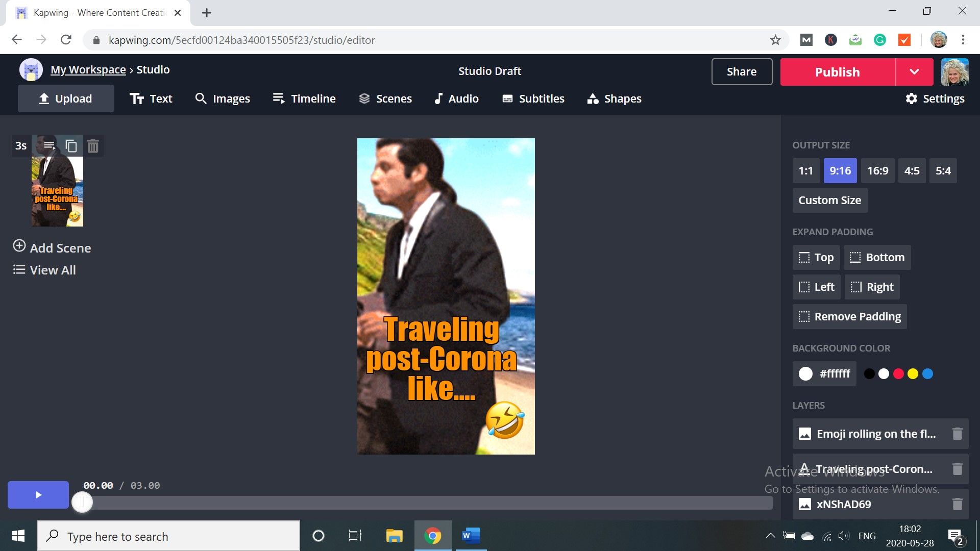Open scene timeline icon above thumbnail
Viewport: 980px width, 551px height.
click(x=49, y=146)
